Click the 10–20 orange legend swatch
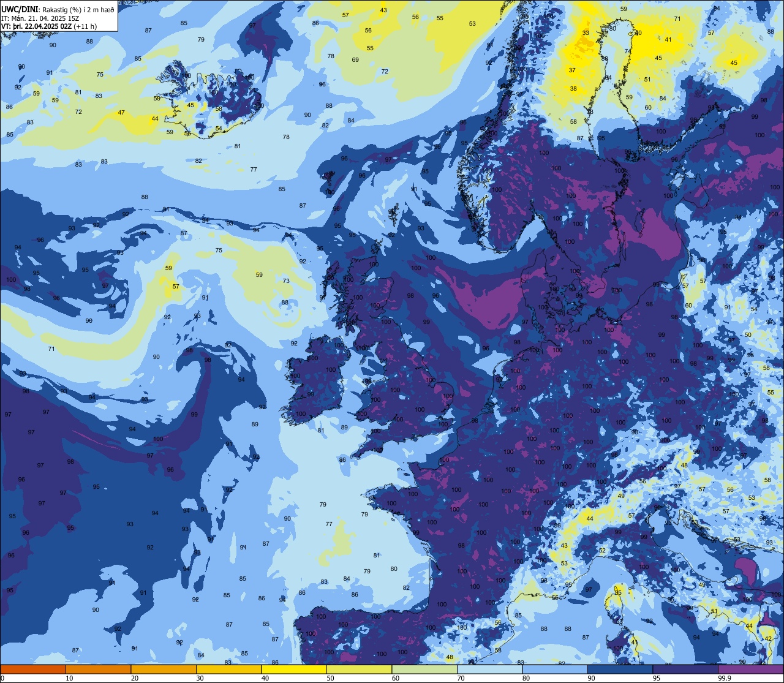Image resolution: width=784 pixels, height=683 pixels. coord(98,669)
